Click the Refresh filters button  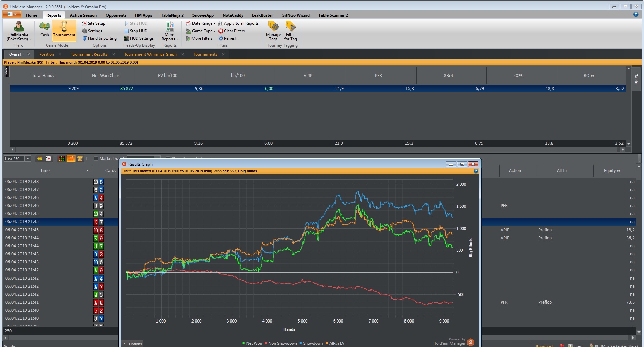pos(228,38)
